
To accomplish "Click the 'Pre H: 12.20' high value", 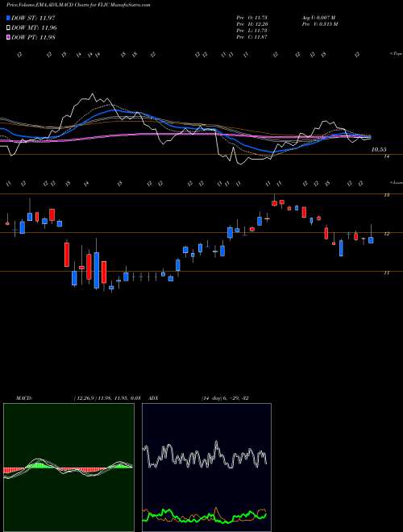I will tap(252, 24).
